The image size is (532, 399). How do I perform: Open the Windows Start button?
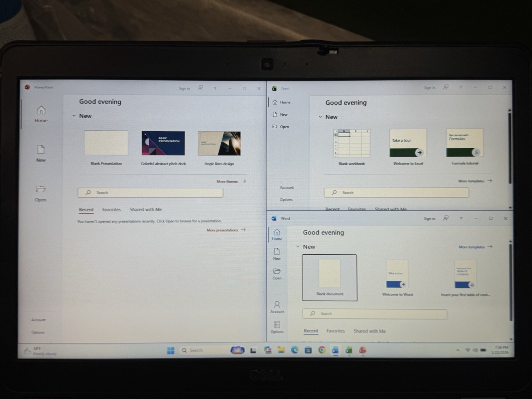171,350
